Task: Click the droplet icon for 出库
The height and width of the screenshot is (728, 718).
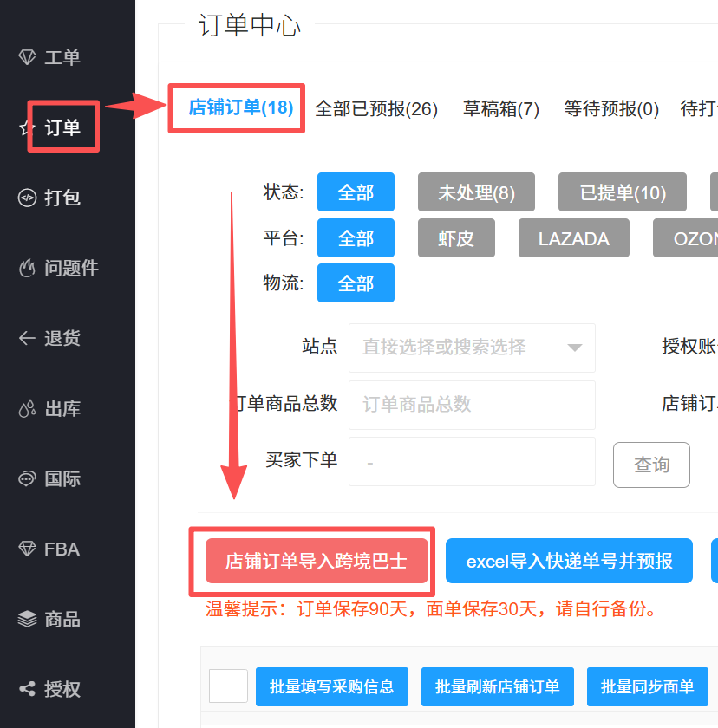Action: 28,408
